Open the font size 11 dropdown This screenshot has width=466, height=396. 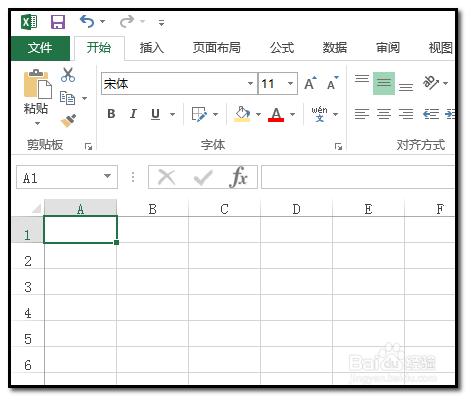pos(291,84)
